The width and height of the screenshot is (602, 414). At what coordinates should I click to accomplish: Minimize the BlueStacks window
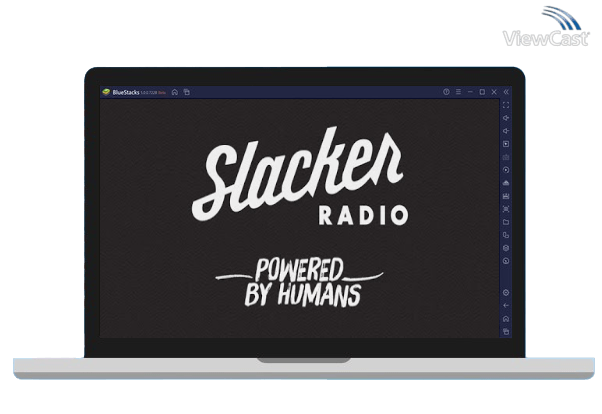[470, 92]
